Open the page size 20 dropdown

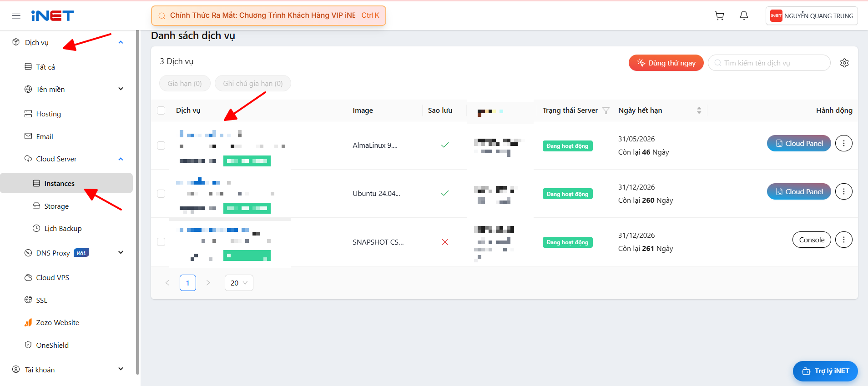pos(239,283)
